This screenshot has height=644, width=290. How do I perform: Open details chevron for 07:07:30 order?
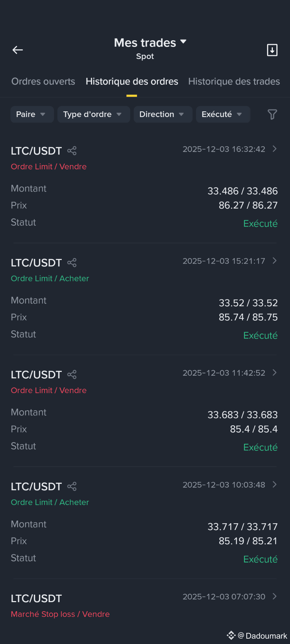tap(275, 596)
